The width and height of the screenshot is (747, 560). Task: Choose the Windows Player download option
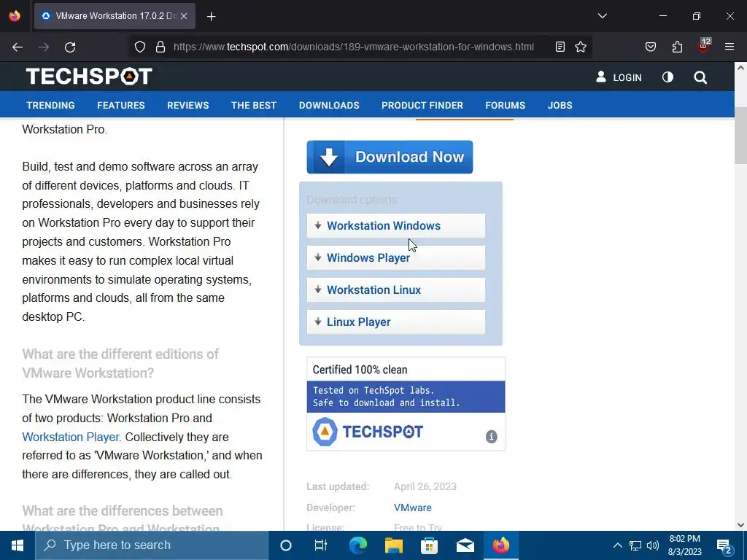pyautogui.click(x=396, y=257)
